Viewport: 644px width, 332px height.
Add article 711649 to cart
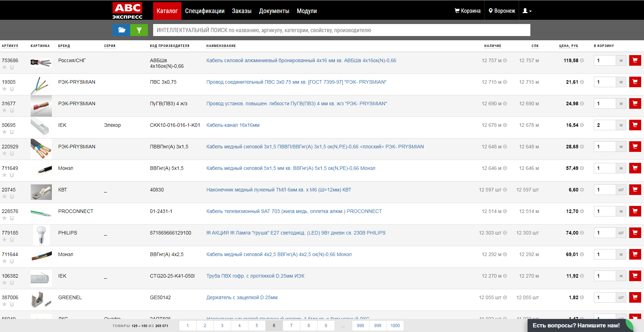point(635,168)
